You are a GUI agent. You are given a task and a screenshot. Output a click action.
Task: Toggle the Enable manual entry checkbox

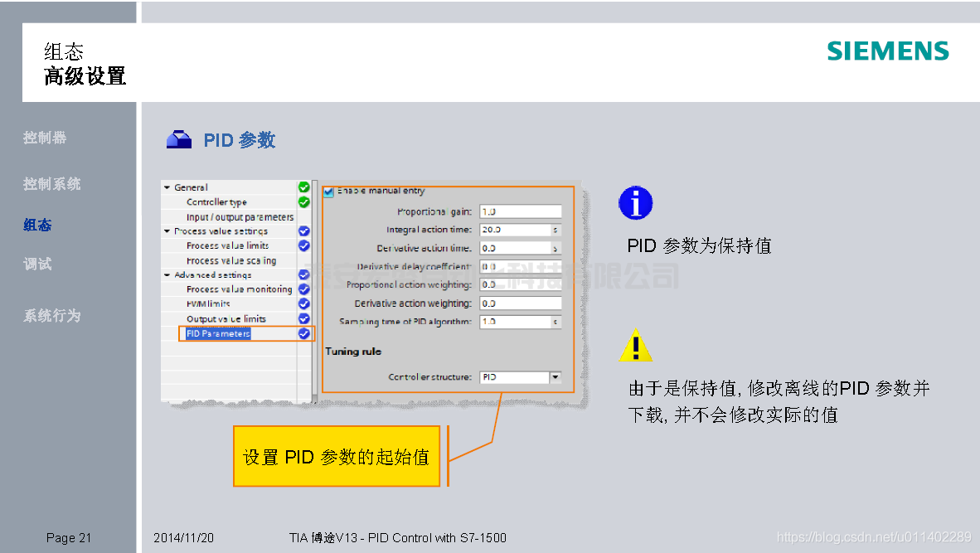coord(329,192)
